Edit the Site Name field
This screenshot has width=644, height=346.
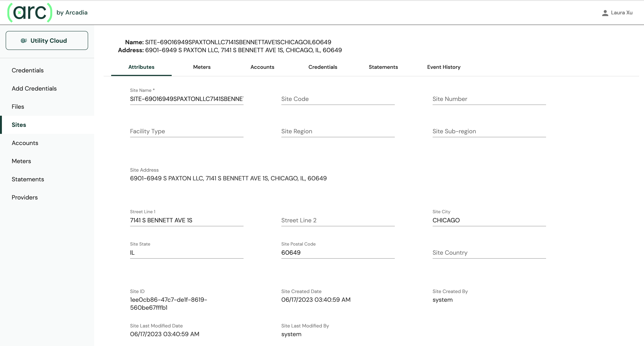click(x=186, y=99)
